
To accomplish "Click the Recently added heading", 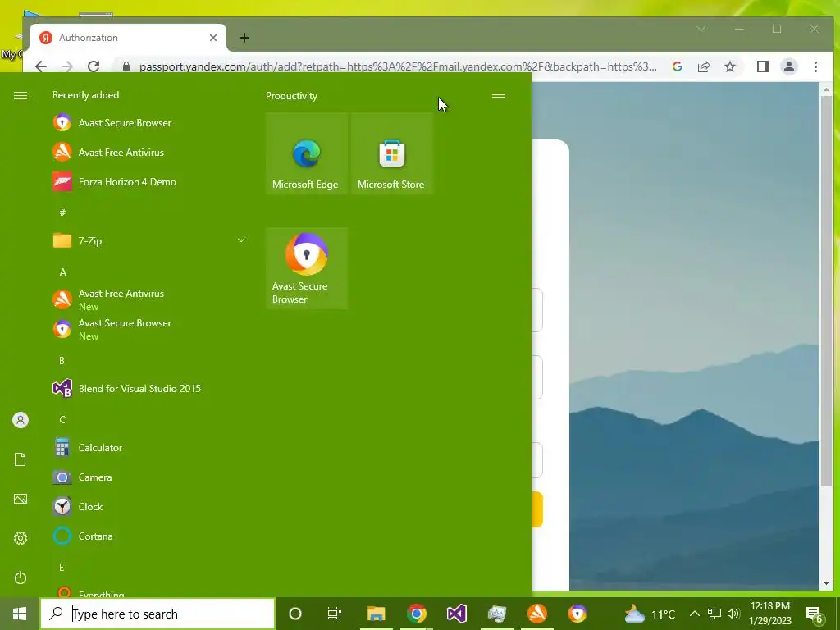I will tap(85, 95).
